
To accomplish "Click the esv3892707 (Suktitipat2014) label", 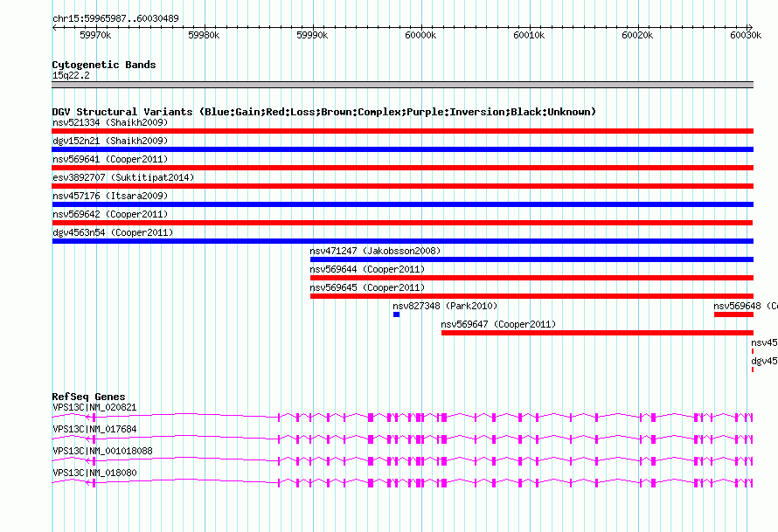I will click(x=123, y=177).
